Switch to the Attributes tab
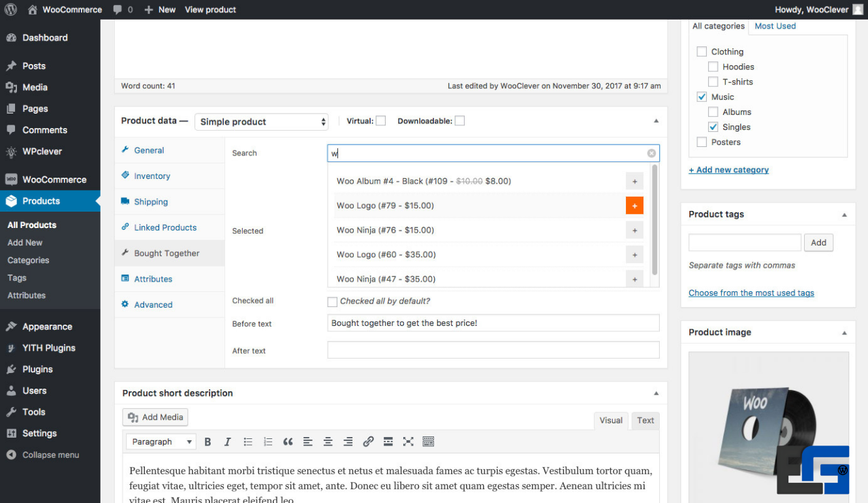This screenshot has width=868, height=503. click(170, 279)
